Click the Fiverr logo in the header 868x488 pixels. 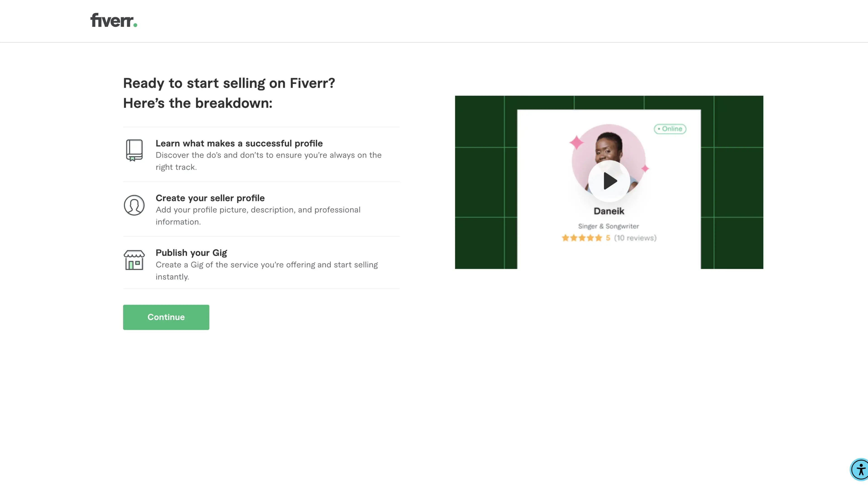pyautogui.click(x=113, y=20)
